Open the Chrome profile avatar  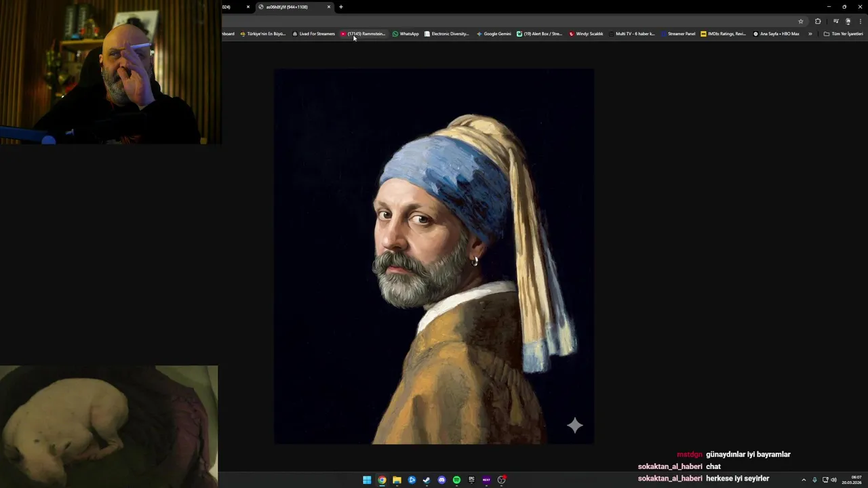pos(848,21)
